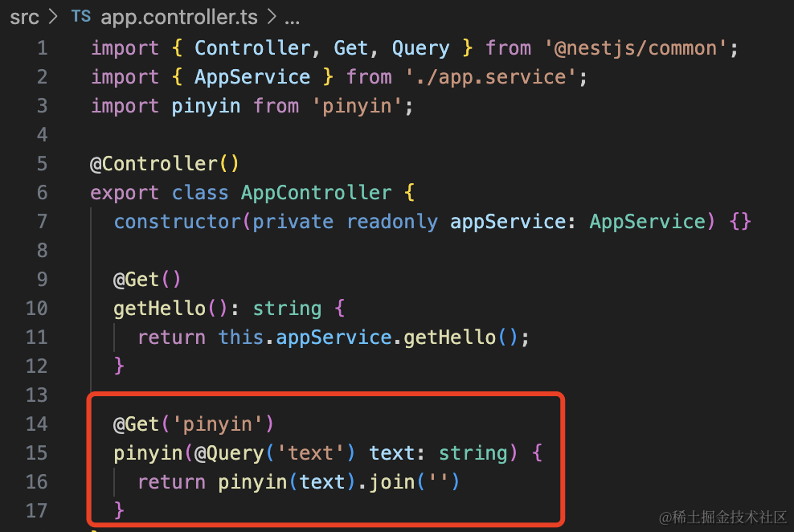This screenshot has width=794, height=532.
Task: Click the AppController class name
Action: [x=316, y=193]
